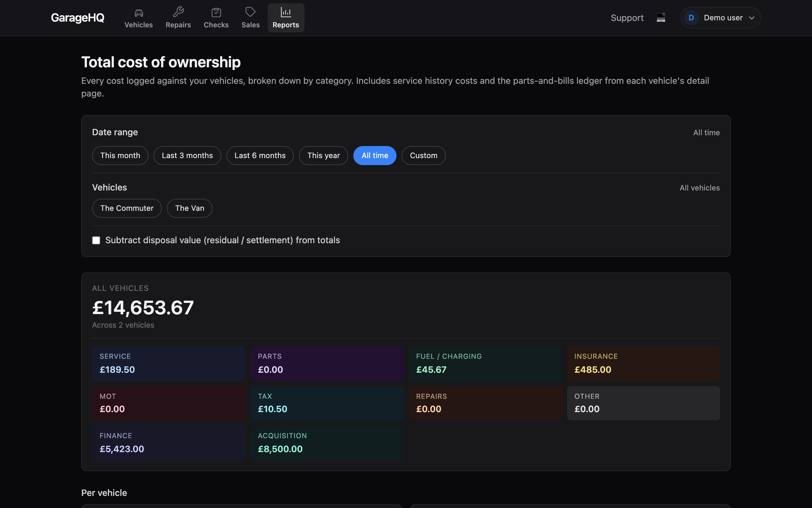Filter by The Commuter vehicle
The width and height of the screenshot is (812, 508).
[127, 208]
